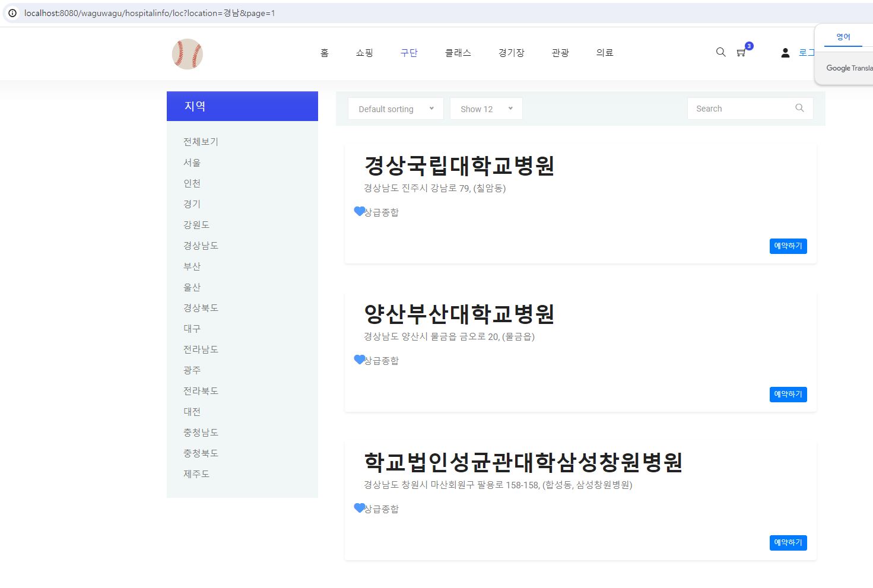873x588 pixels.
Task: Select 대전 region
Action: tap(192, 412)
